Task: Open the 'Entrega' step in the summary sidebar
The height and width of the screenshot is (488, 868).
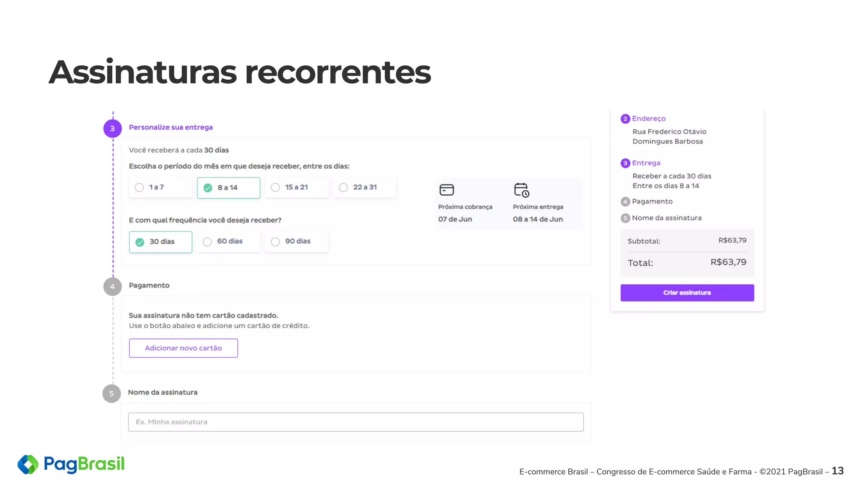Action: [x=646, y=163]
